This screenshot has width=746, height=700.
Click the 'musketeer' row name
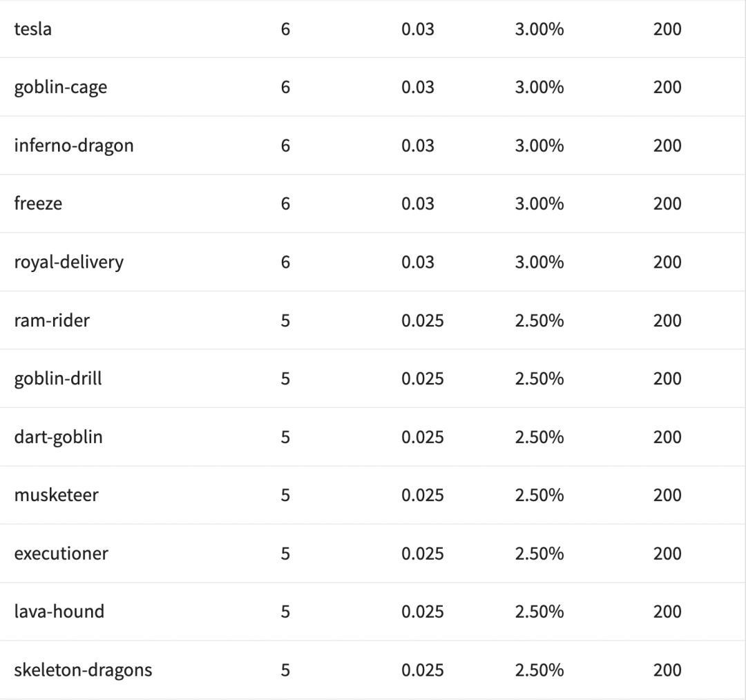(x=56, y=495)
